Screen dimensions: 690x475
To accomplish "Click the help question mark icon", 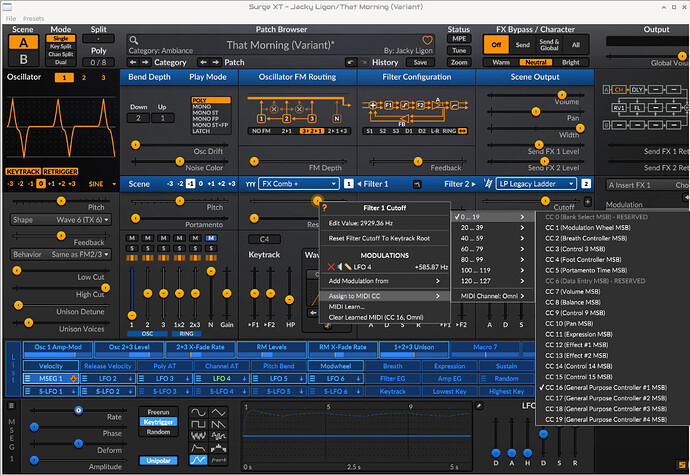I will 325,208.
